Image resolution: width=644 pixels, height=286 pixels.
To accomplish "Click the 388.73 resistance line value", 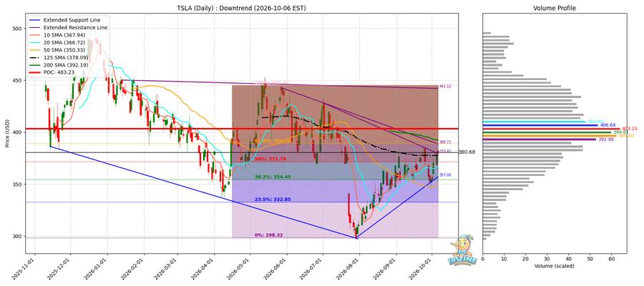I will click(445, 142).
